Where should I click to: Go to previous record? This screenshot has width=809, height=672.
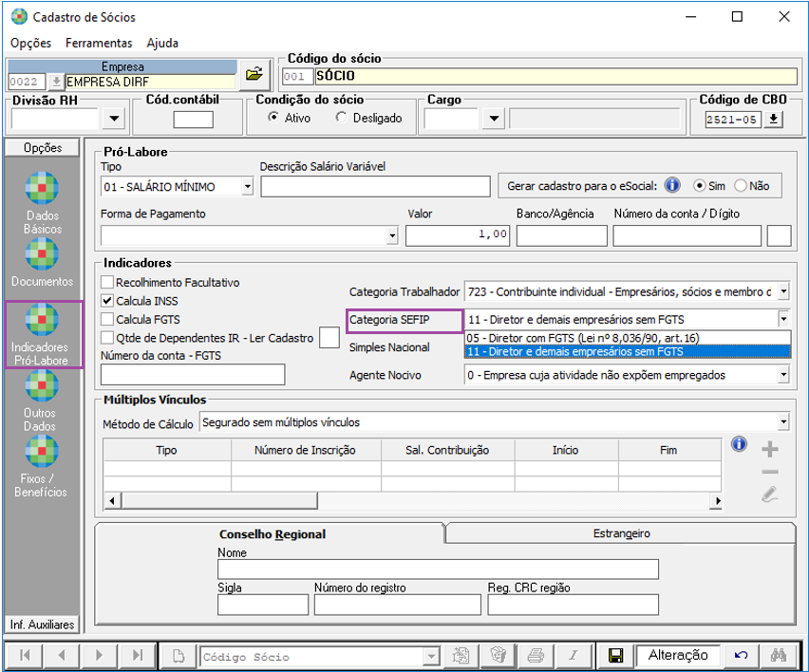tap(62, 655)
